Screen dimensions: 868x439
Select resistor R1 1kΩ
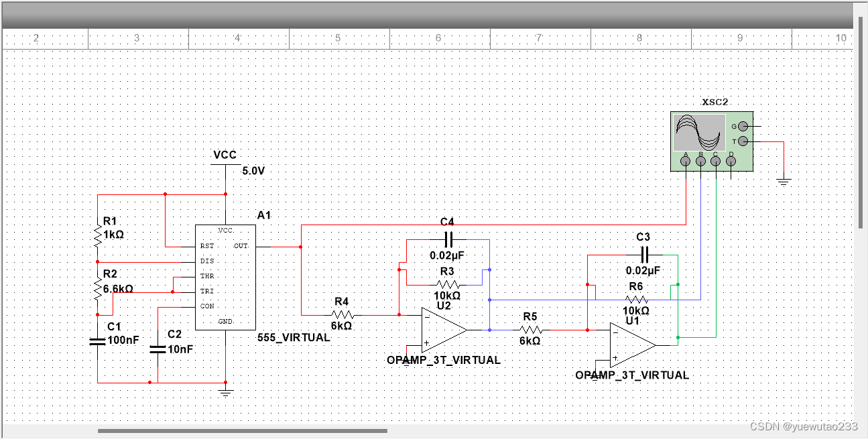pos(98,235)
